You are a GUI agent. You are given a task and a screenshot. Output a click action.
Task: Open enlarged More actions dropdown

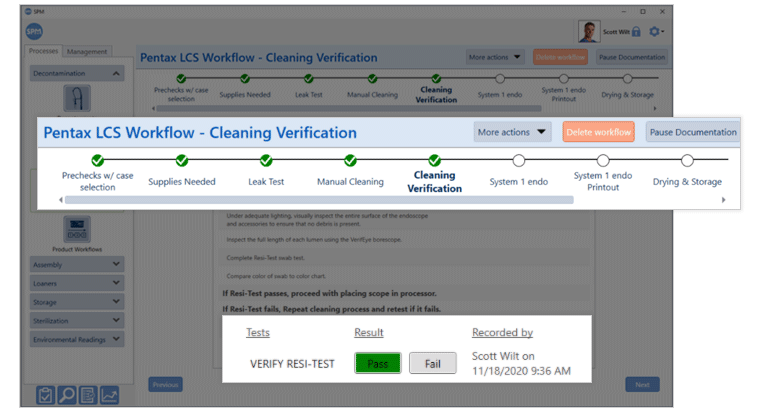click(512, 132)
